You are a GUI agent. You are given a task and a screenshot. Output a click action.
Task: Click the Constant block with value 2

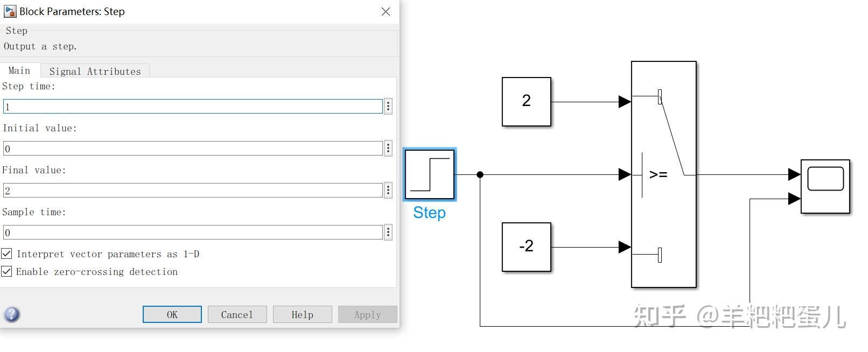coord(526,102)
